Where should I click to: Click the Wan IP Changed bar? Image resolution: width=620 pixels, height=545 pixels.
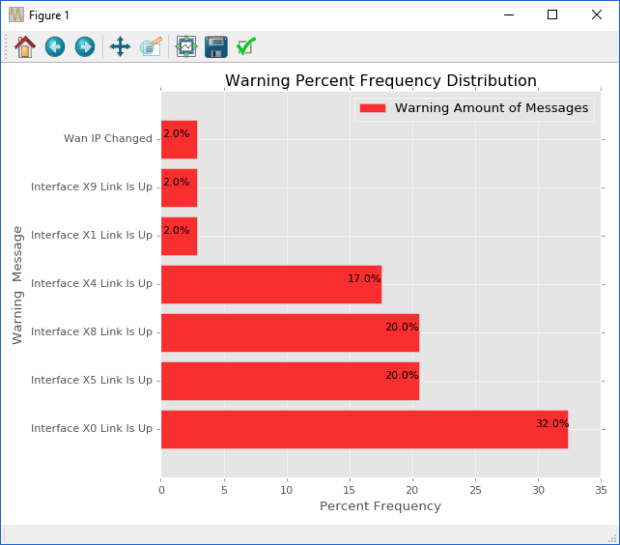pos(179,139)
